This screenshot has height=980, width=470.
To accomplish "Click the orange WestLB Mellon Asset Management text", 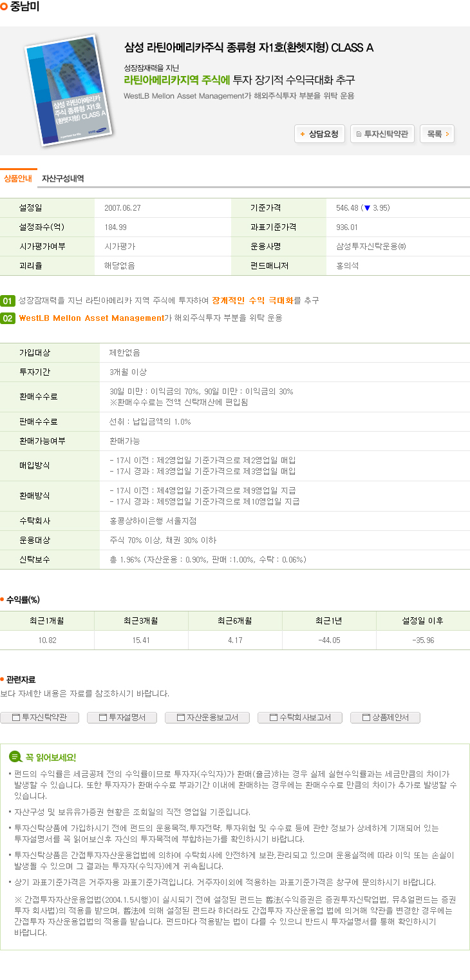I will (91, 318).
